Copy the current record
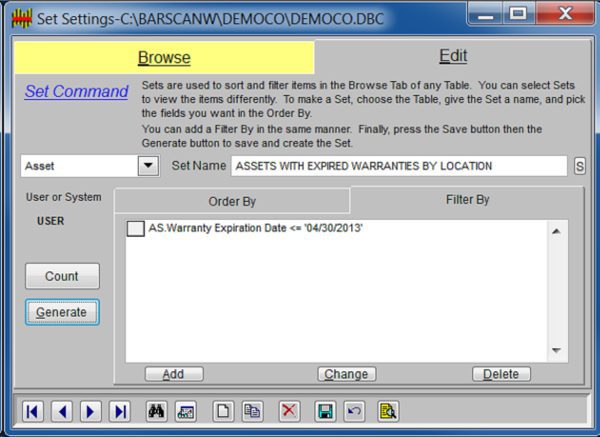 pos(252,411)
